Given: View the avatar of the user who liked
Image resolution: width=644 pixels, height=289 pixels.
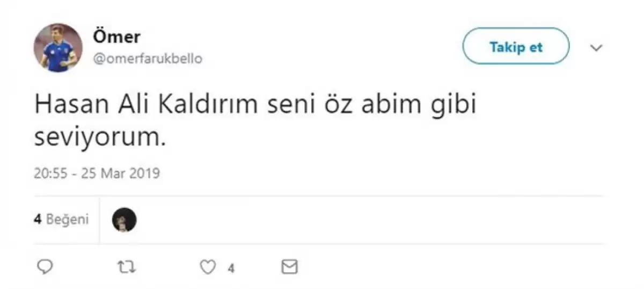Looking at the screenshot, I should [125, 220].
